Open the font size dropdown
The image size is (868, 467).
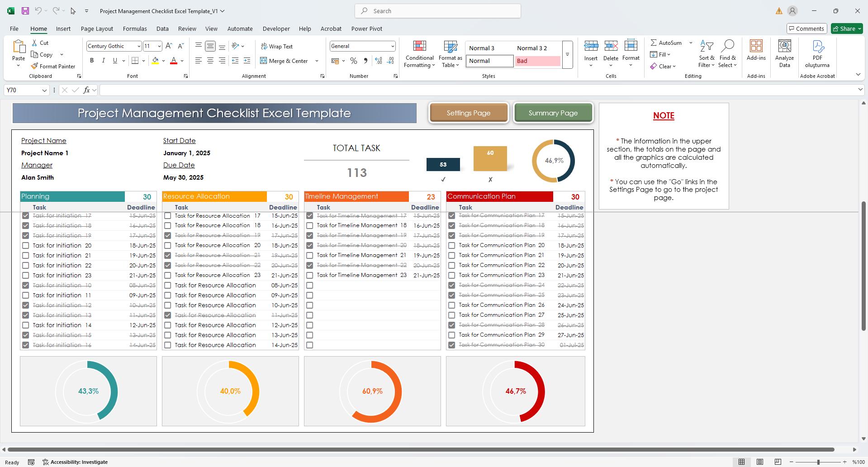point(159,46)
